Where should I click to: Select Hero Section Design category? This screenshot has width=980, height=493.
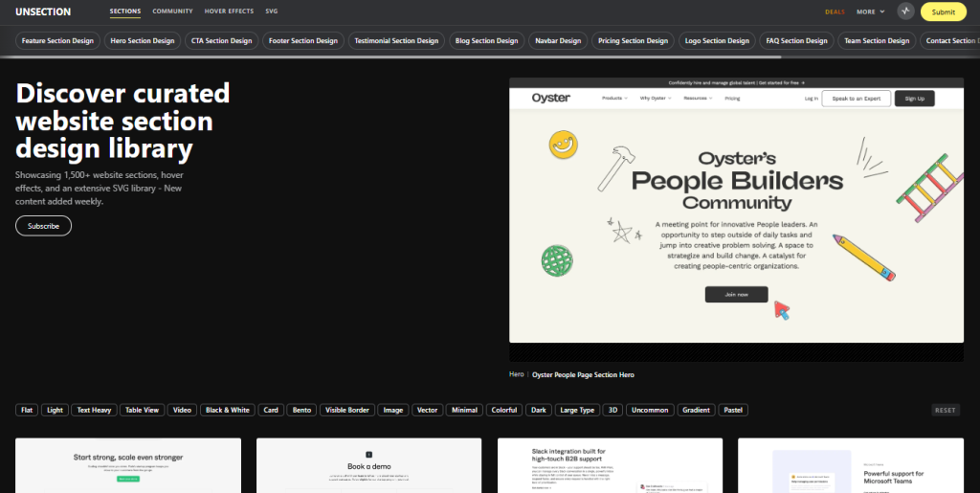click(x=143, y=40)
